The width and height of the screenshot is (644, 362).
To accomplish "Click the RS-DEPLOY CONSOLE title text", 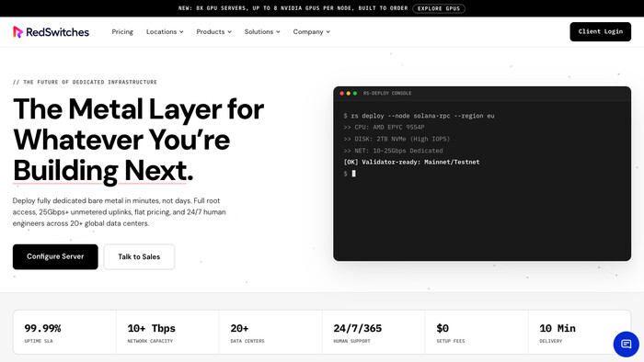I will click(387, 94).
